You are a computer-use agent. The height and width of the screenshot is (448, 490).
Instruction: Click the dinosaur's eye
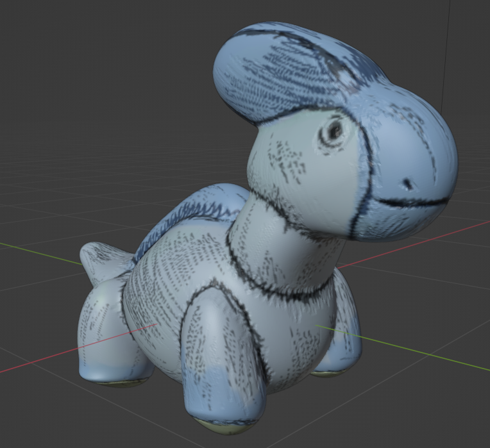coord(333,131)
